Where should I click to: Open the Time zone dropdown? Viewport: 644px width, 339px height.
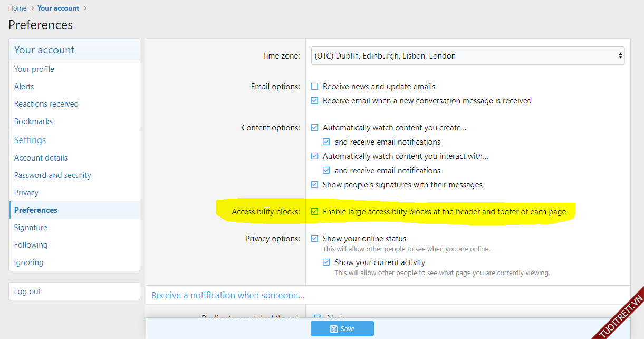click(x=467, y=56)
